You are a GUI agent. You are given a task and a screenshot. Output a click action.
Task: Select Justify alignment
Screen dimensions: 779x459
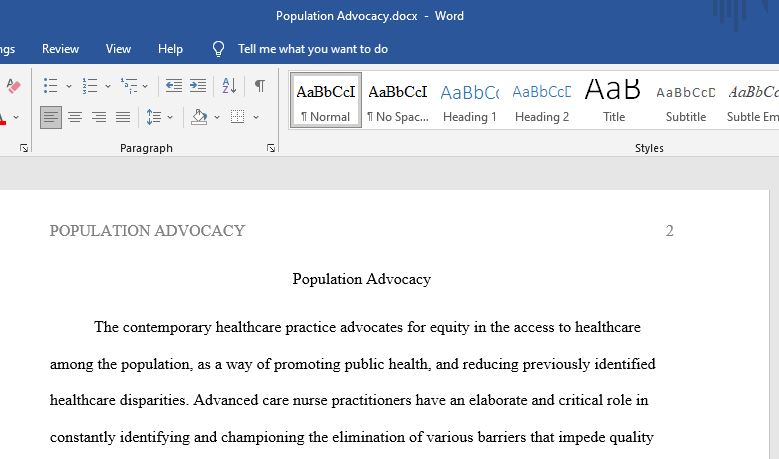pos(123,117)
